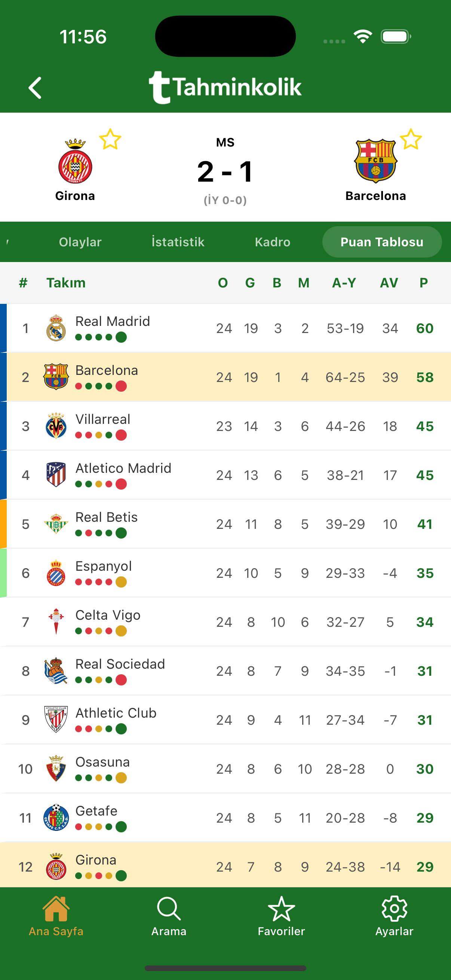451x980 pixels.
Task: Tap the Barcelona crest in match header
Action: click(375, 161)
